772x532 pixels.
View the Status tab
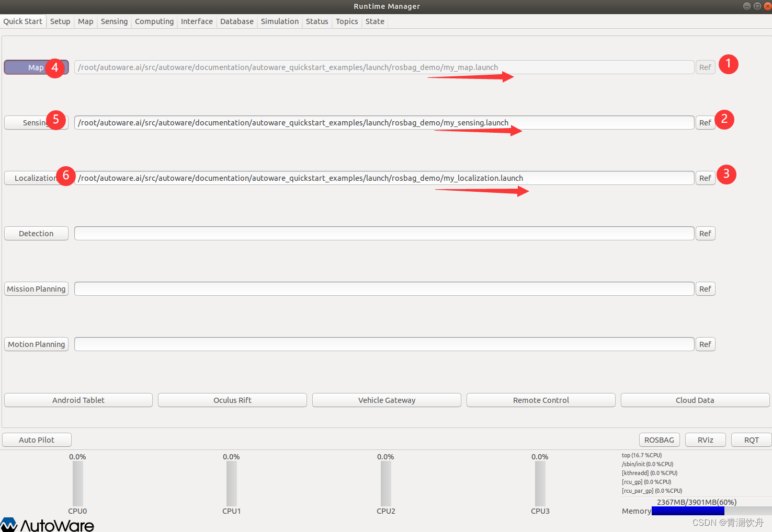coord(317,21)
